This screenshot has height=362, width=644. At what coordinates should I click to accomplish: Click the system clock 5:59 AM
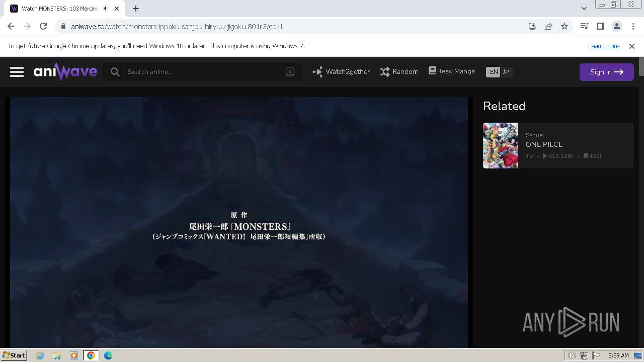click(618, 355)
